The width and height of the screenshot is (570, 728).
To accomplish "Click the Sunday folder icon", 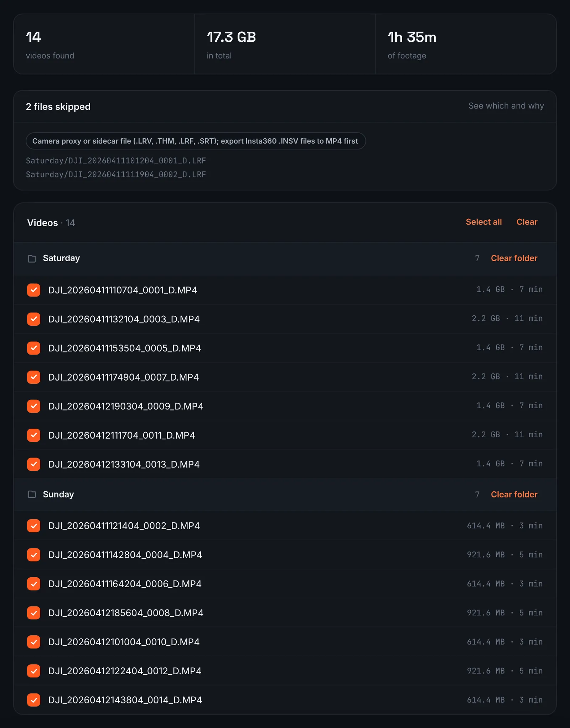I will (x=32, y=494).
